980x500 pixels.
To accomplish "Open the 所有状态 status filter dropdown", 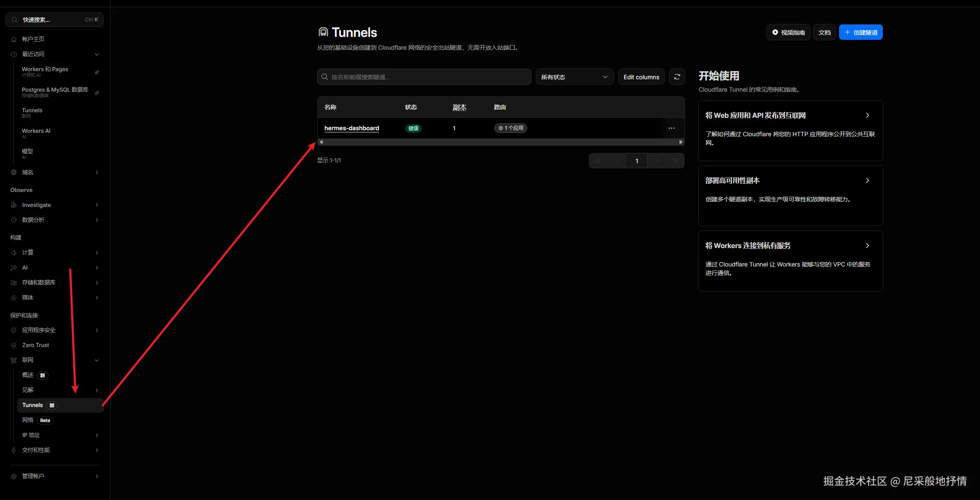I will tap(574, 77).
